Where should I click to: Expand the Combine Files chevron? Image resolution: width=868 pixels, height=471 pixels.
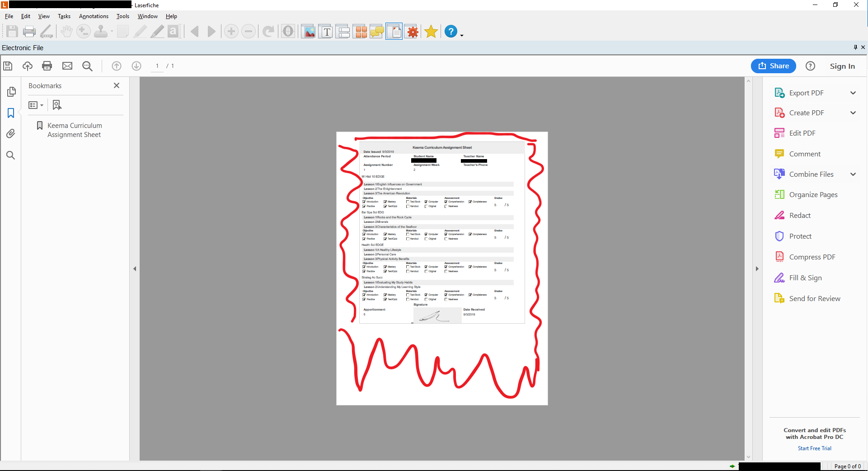[x=853, y=174]
